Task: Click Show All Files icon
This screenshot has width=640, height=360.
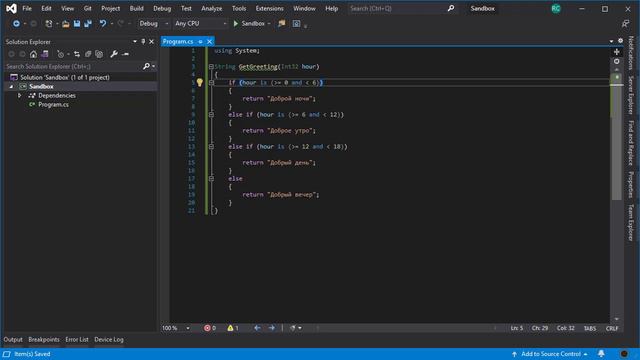Action: coord(99,54)
